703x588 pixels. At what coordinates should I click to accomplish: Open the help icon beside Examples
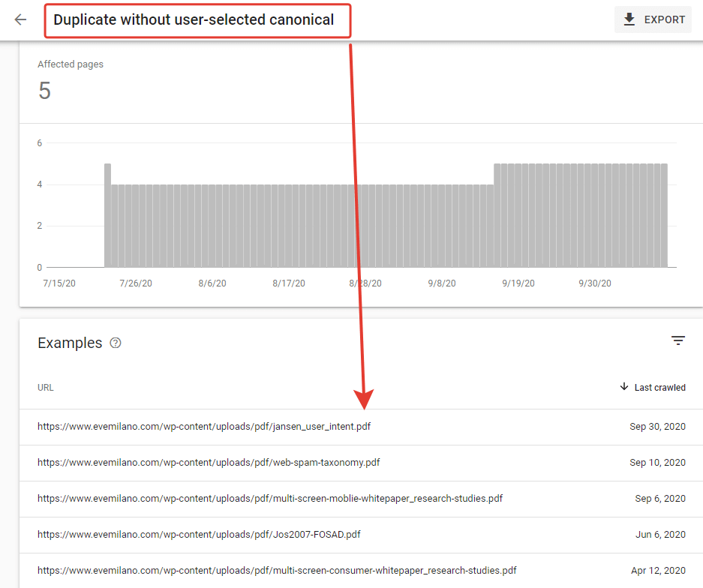click(116, 343)
